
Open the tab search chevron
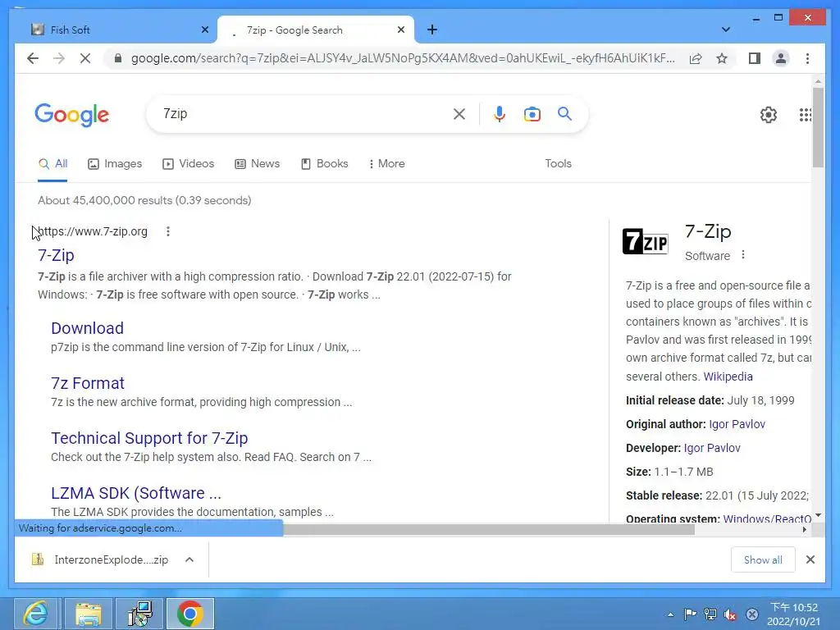pyautogui.click(x=726, y=30)
